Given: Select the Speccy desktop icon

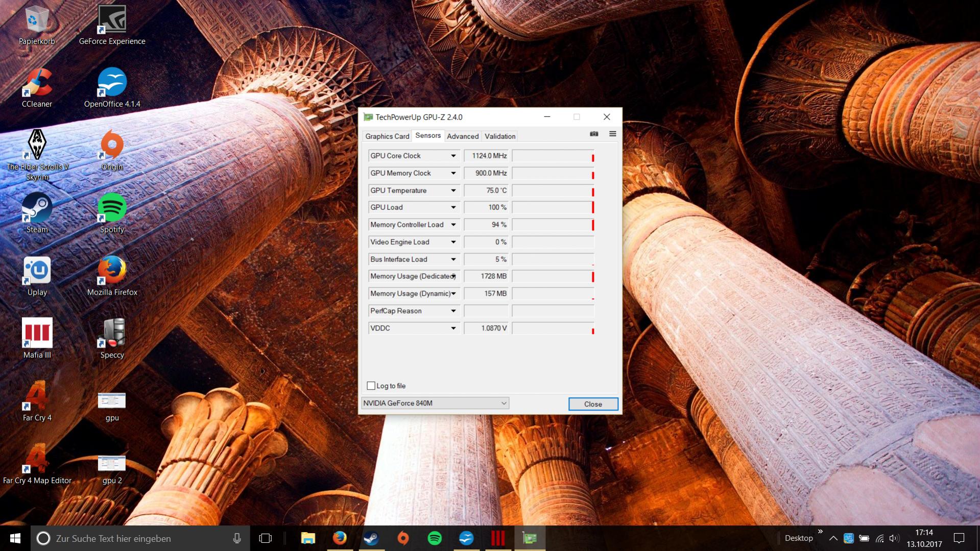Looking at the screenshot, I should [112, 339].
